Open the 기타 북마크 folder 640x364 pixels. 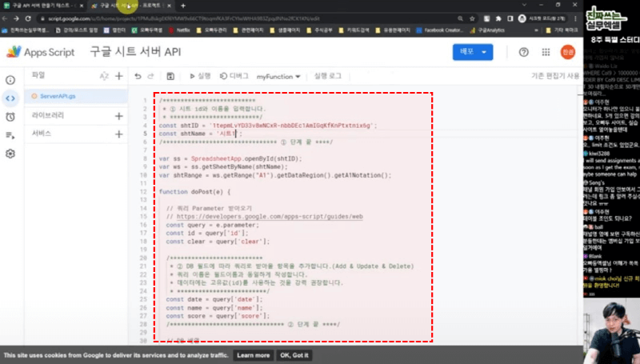(x=562, y=30)
